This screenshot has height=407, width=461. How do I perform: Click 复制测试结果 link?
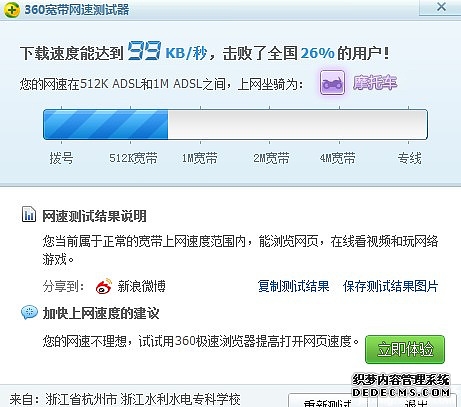point(293,286)
